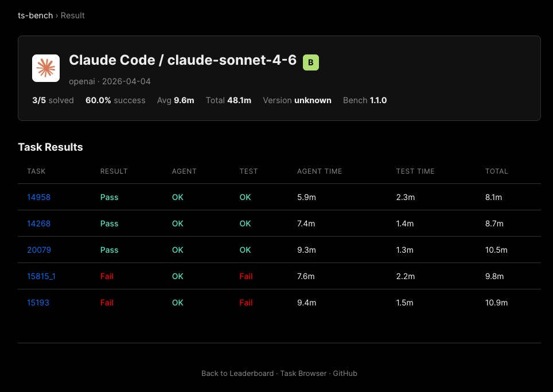Click the TEST column header
This screenshot has height=392, width=553.
[x=248, y=171]
